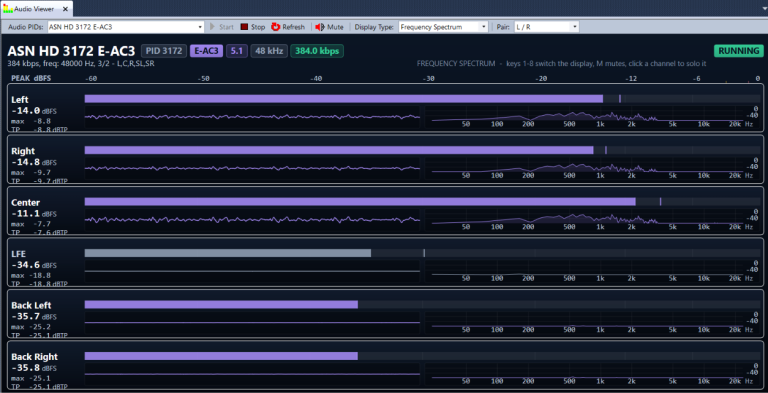Click the RUNNING status badge
Screen dimensions: 768x393
click(x=738, y=51)
